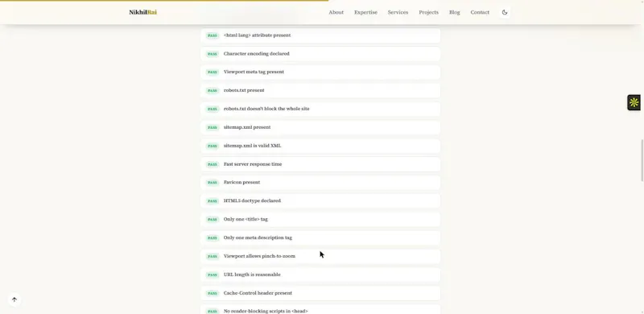Go to NikhilRai home logo
This screenshot has width=644, height=314.
point(143,12)
